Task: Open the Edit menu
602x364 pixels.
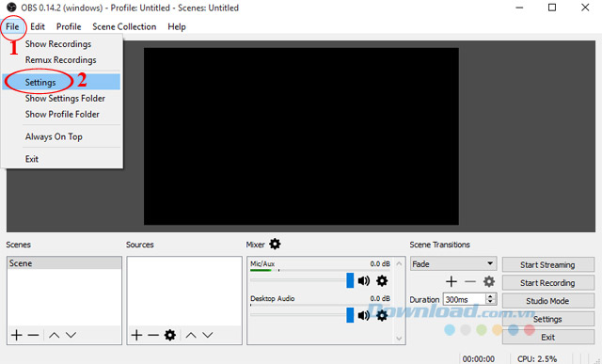Action: pos(38,26)
